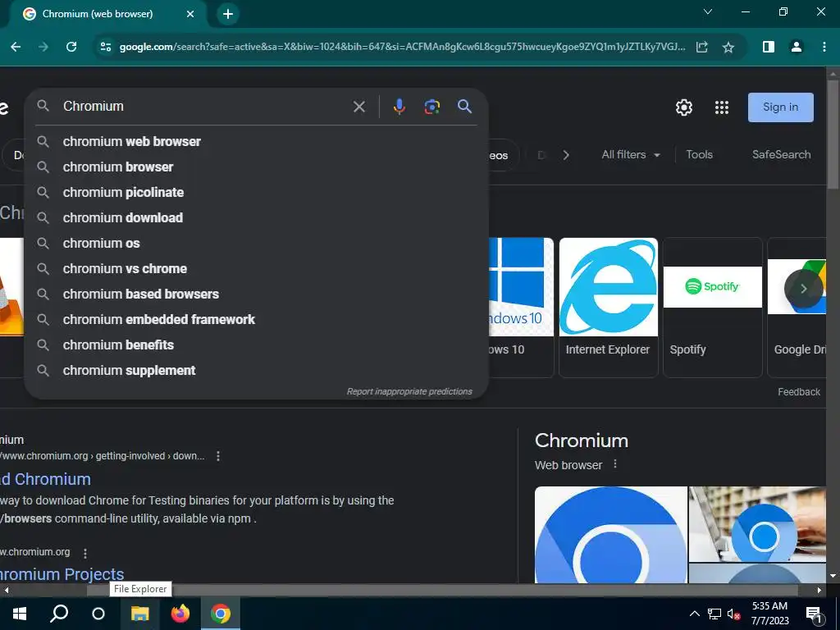Select suggestion chromium web browser
Image resolution: width=840 pixels, height=630 pixels.
click(256, 141)
